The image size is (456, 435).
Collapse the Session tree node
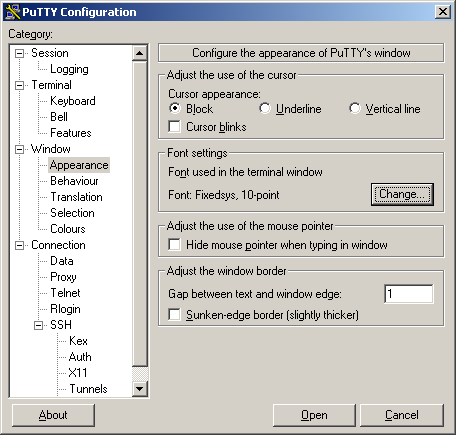20,53
